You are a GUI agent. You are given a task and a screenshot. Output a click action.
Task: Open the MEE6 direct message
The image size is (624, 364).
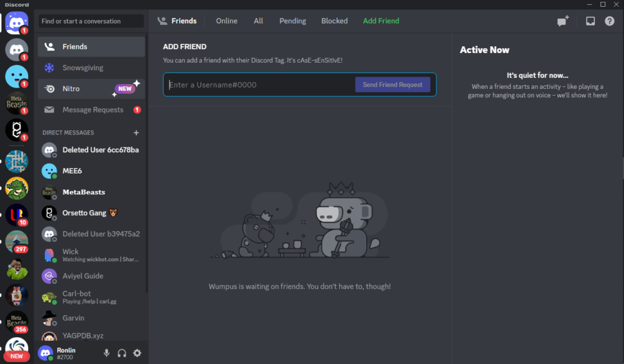(91, 171)
